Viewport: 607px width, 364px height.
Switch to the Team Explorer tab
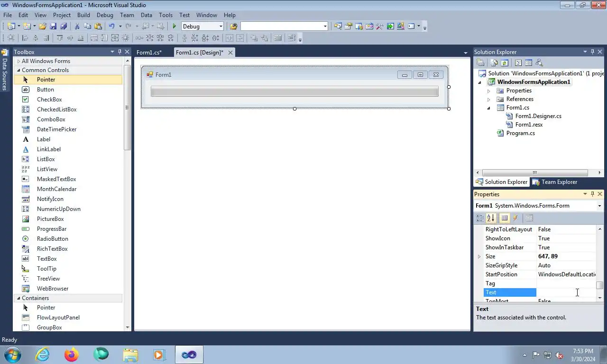coord(554,182)
